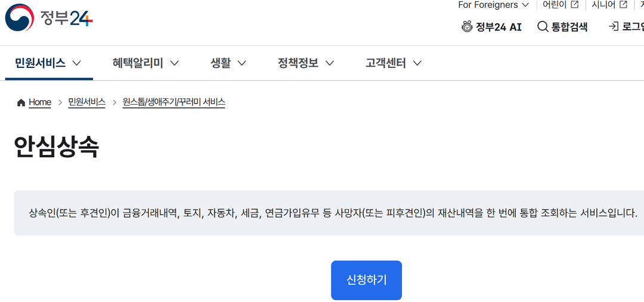Click the 정부24 logo text

pos(67,18)
